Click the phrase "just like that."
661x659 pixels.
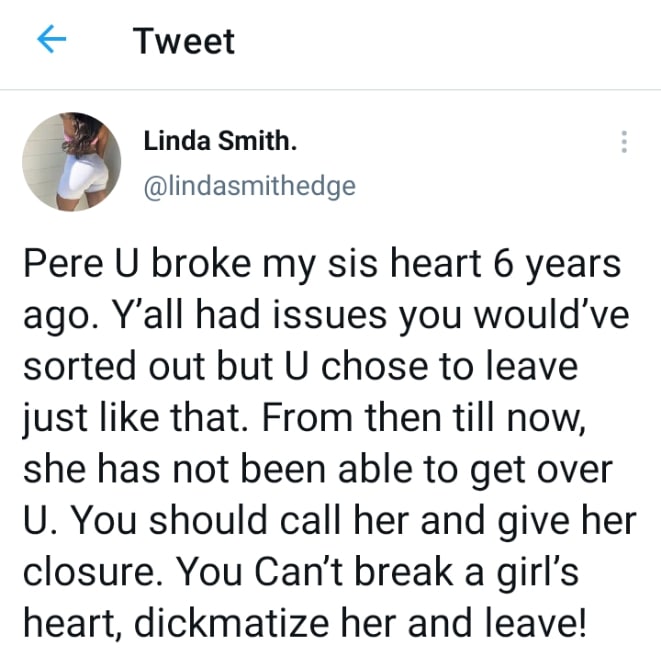(116, 416)
